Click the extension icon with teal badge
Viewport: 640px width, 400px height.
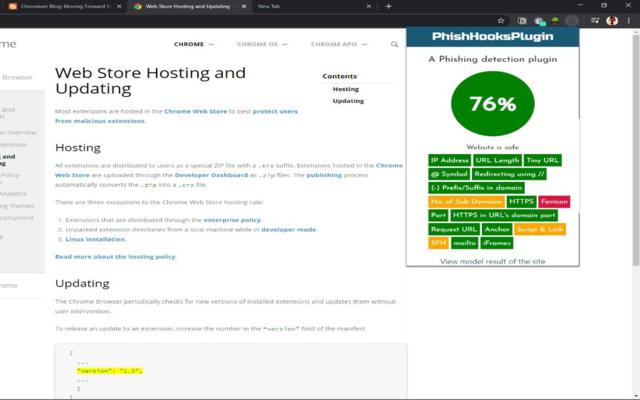click(540, 21)
